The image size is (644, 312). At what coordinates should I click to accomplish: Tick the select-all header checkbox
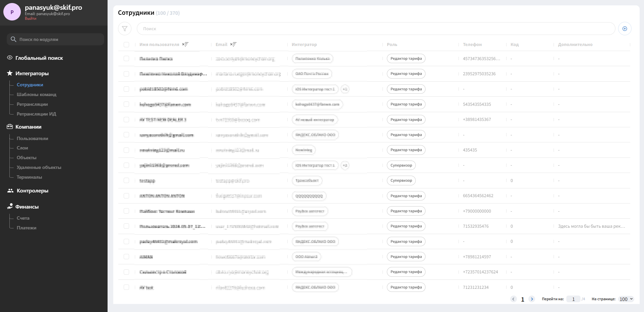(126, 45)
